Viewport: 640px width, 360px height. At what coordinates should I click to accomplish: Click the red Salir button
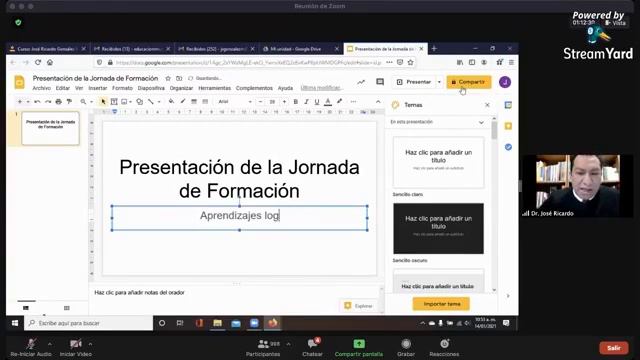[613, 348]
